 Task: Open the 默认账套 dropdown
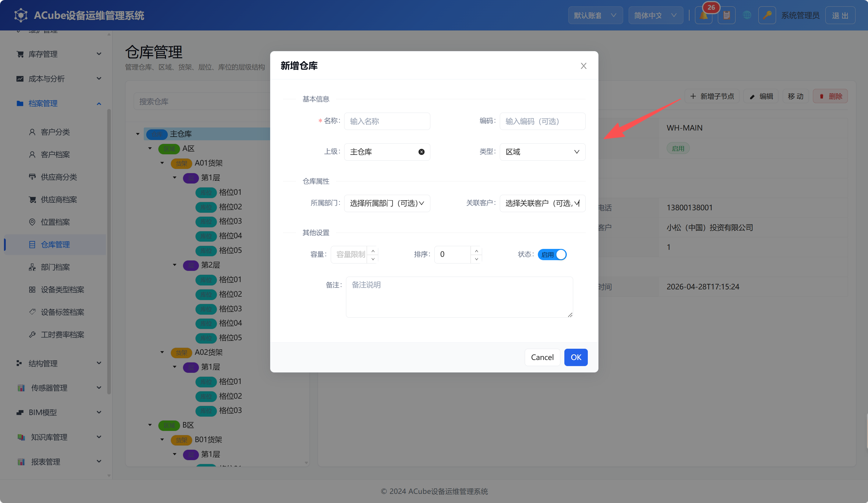[x=595, y=16]
